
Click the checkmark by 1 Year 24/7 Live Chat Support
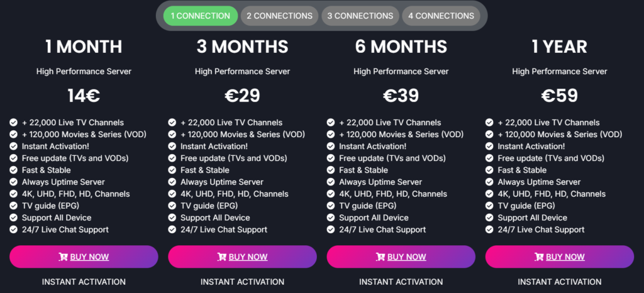coord(489,229)
